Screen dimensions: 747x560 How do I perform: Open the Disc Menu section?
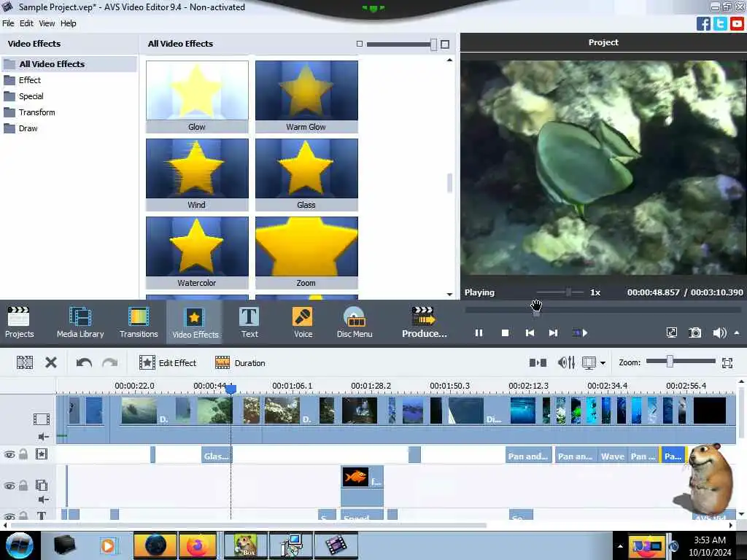tap(355, 322)
